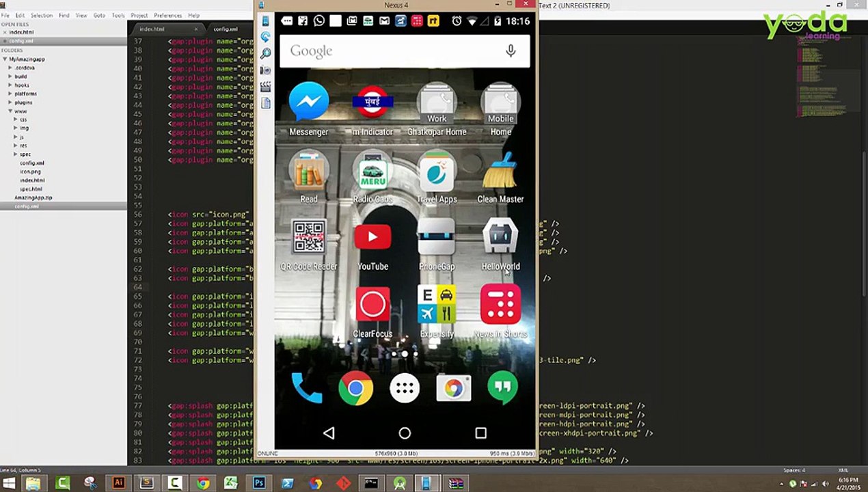The width and height of the screenshot is (868, 492).
Task: Open the Preferences menu
Action: (168, 15)
